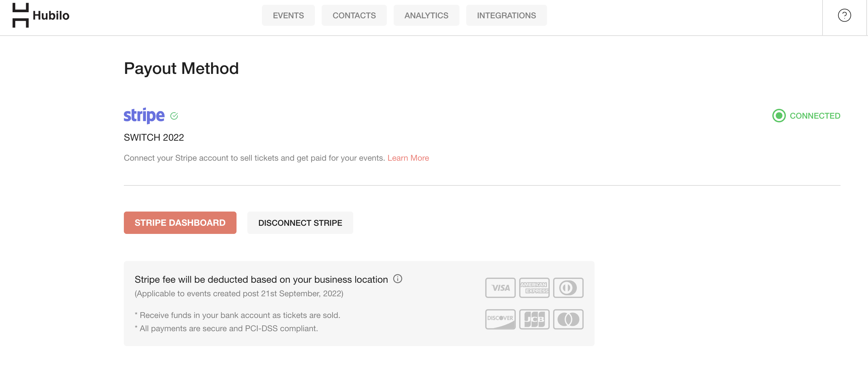Click the Hubilo logo icon

click(x=21, y=15)
